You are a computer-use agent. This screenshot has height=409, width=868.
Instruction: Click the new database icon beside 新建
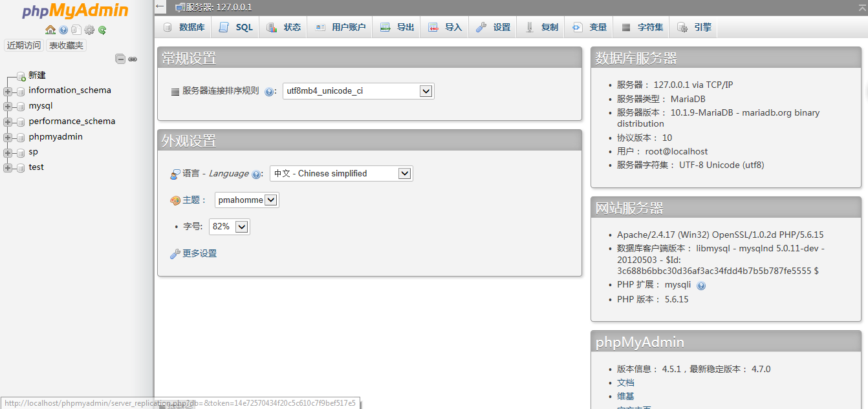coord(21,76)
